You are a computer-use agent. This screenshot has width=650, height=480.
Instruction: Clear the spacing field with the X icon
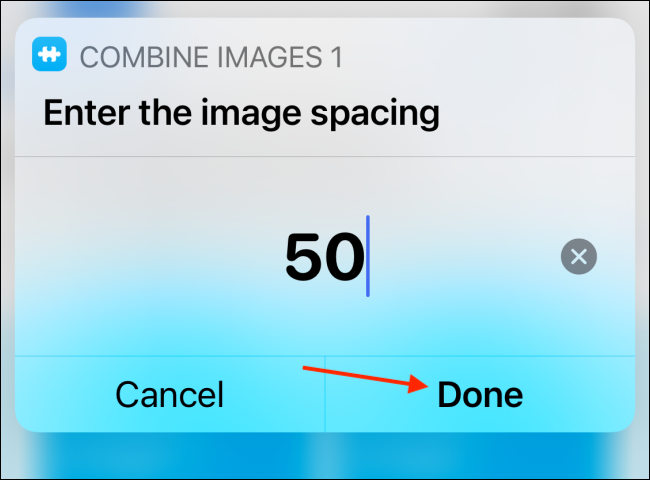point(578,257)
